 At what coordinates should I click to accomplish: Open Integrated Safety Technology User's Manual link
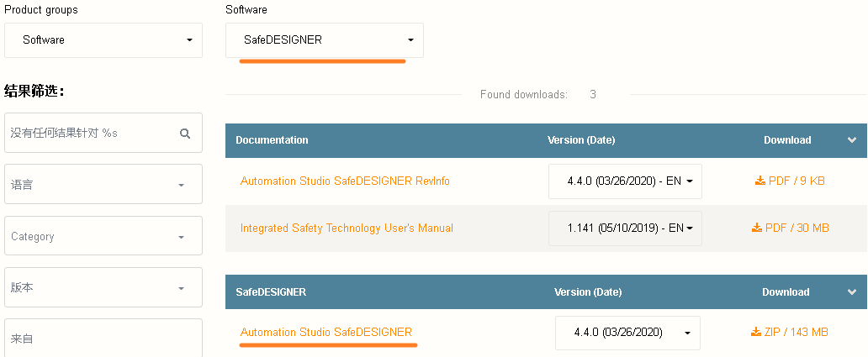[x=347, y=228]
